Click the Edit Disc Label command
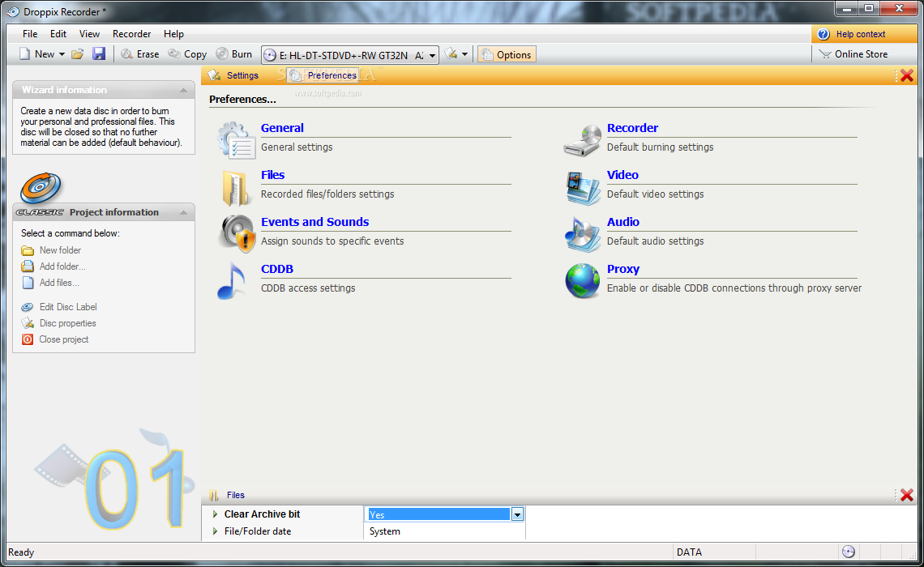 point(59,307)
